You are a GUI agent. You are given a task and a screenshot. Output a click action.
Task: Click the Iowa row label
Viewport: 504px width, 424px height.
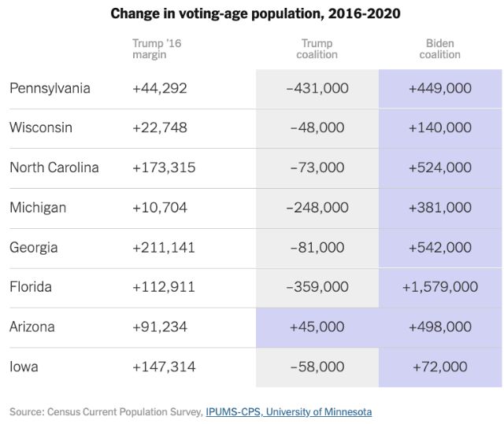(x=23, y=366)
